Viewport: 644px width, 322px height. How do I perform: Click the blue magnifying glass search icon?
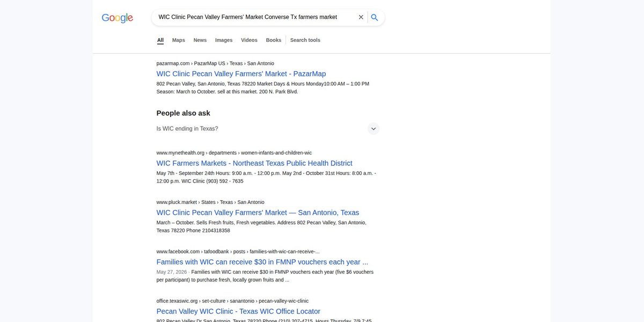click(x=375, y=17)
